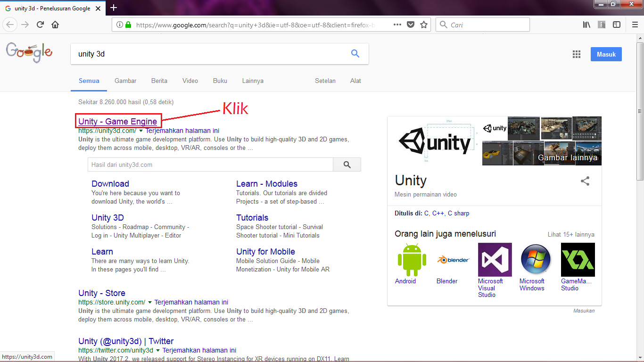This screenshot has width=644, height=362.
Task: Click the page vertical scrollbar thumb
Action: (x=640, y=111)
